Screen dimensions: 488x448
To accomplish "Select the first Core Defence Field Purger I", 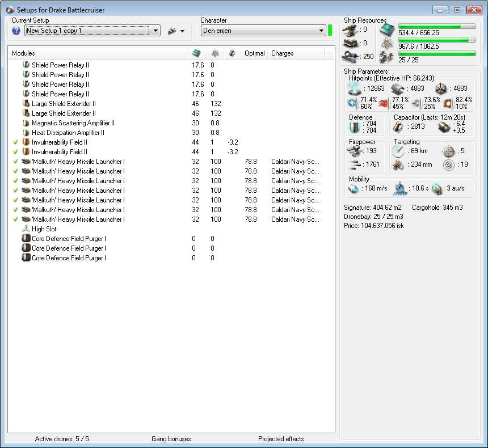I will 171,239.
